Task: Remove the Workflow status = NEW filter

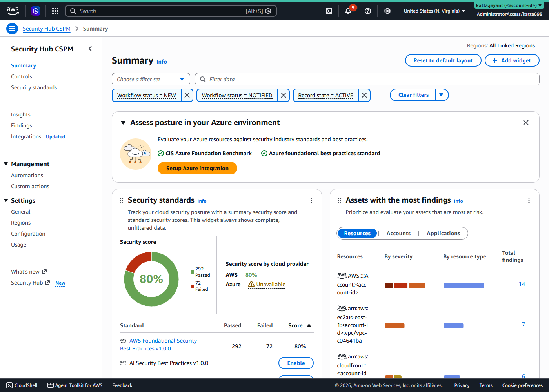Action: [187, 95]
